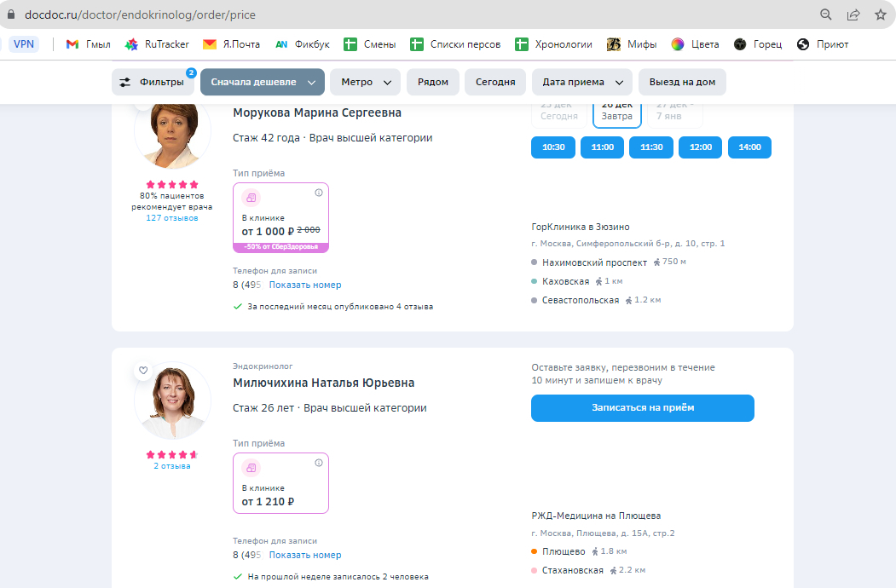The width and height of the screenshot is (896, 588).
Task: Open the Фильтры filters panel
Action: click(153, 83)
